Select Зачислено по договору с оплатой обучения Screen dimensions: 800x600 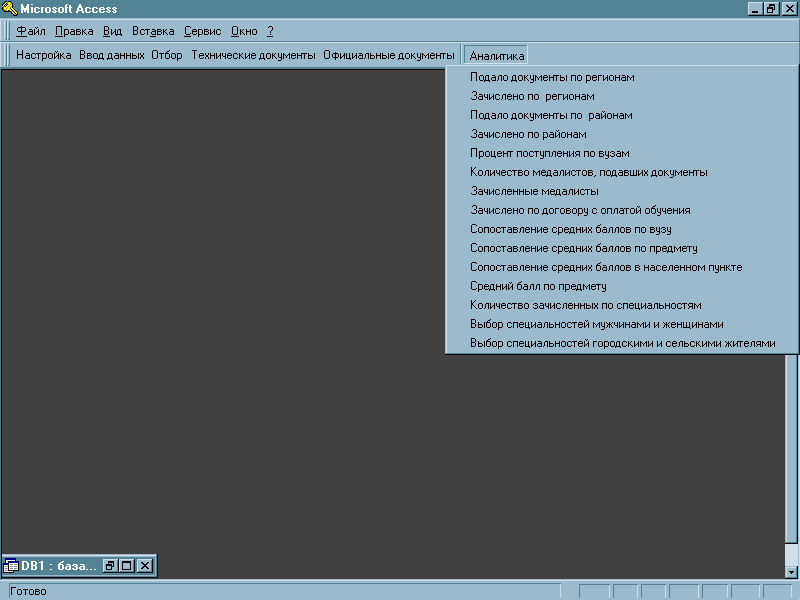pyautogui.click(x=622, y=210)
